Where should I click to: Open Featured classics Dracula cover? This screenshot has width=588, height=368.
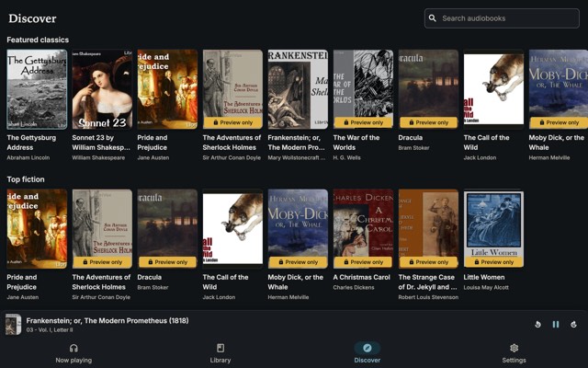pos(428,89)
